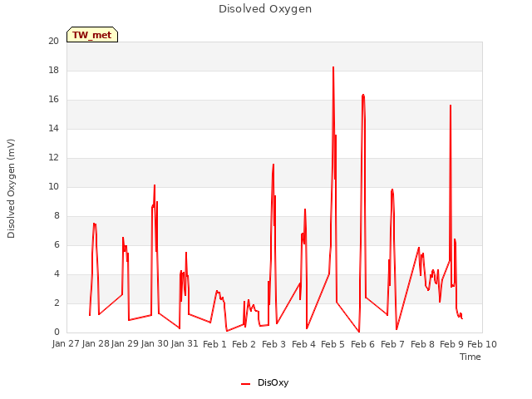
Task: Click the 'Feb 2' x-axis label
Action: tap(244, 344)
